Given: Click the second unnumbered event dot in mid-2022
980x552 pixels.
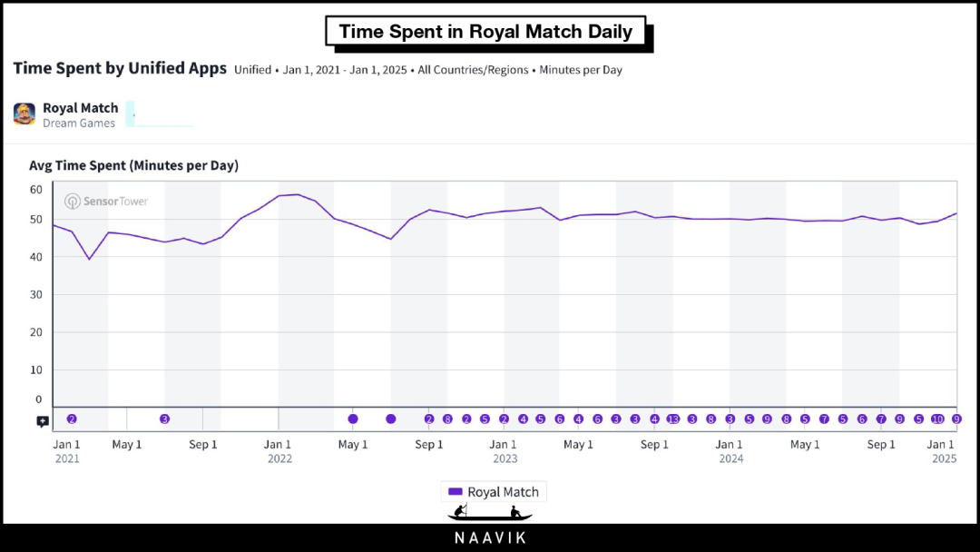Looking at the screenshot, I should click(x=391, y=419).
